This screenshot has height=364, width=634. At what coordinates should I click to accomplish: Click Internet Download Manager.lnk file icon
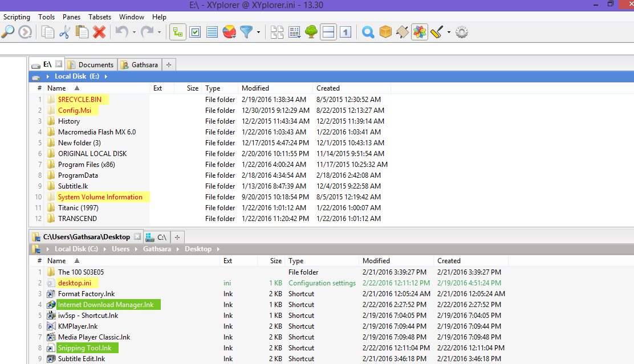(51, 305)
